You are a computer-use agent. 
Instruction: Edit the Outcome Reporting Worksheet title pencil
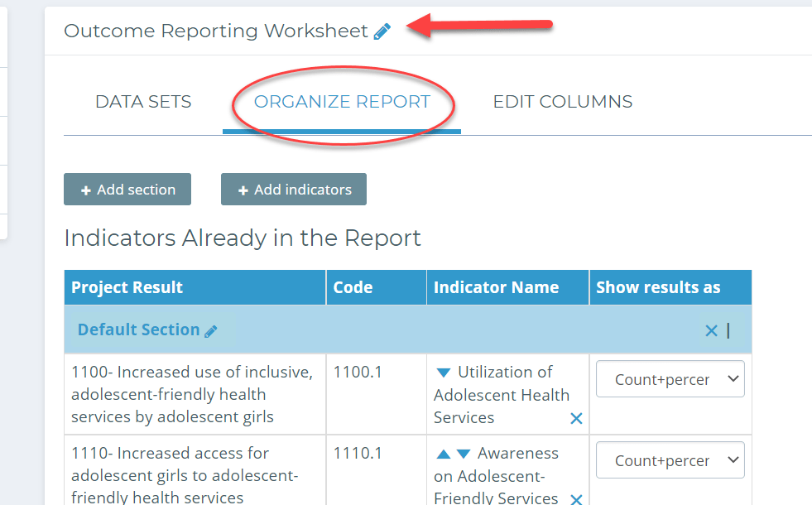(382, 31)
